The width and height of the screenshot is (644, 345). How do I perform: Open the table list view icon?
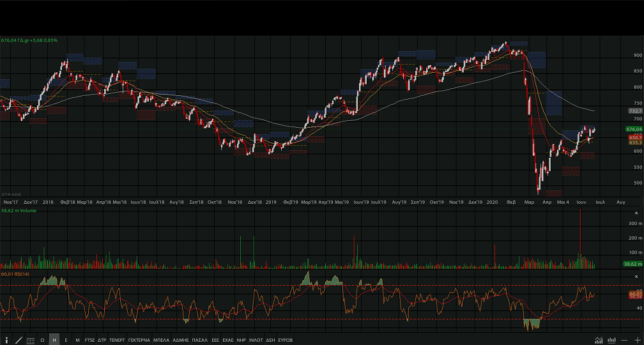point(30,340)
